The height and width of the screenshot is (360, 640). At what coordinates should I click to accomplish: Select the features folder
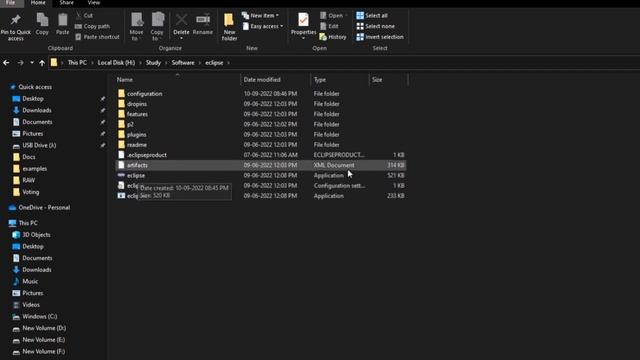(x=261, y=114)
